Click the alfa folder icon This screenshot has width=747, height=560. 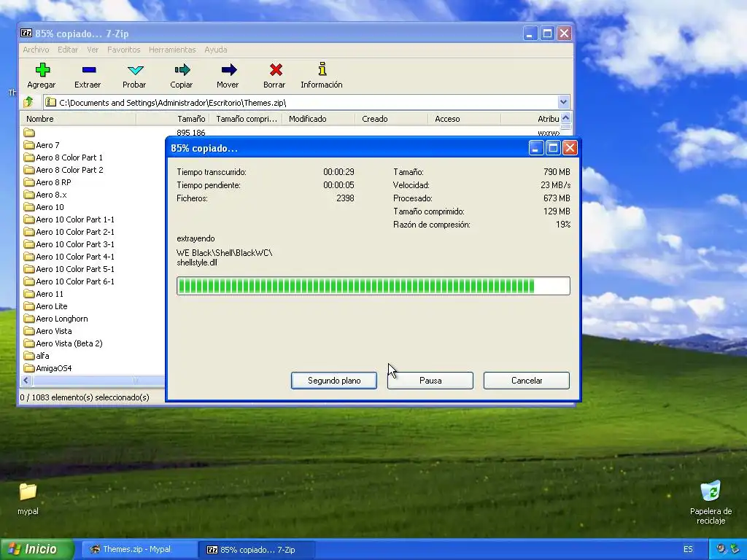pyautogui.click(x=29, y=356)
